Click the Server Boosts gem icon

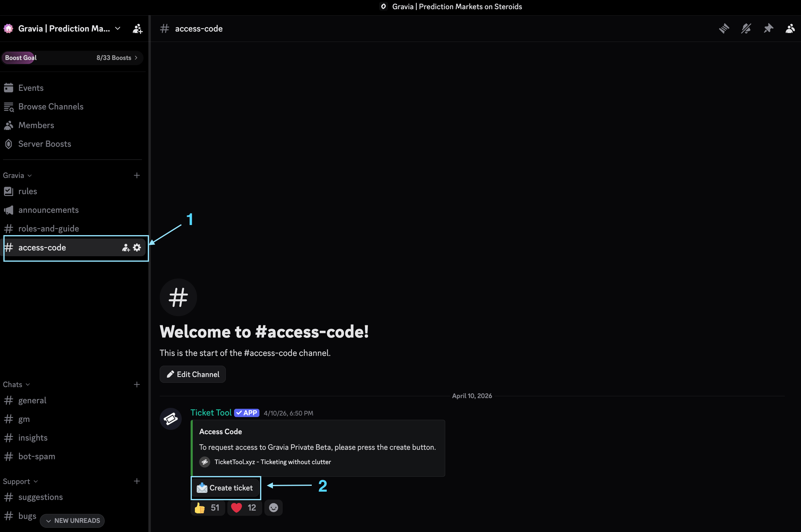[9, 144]
